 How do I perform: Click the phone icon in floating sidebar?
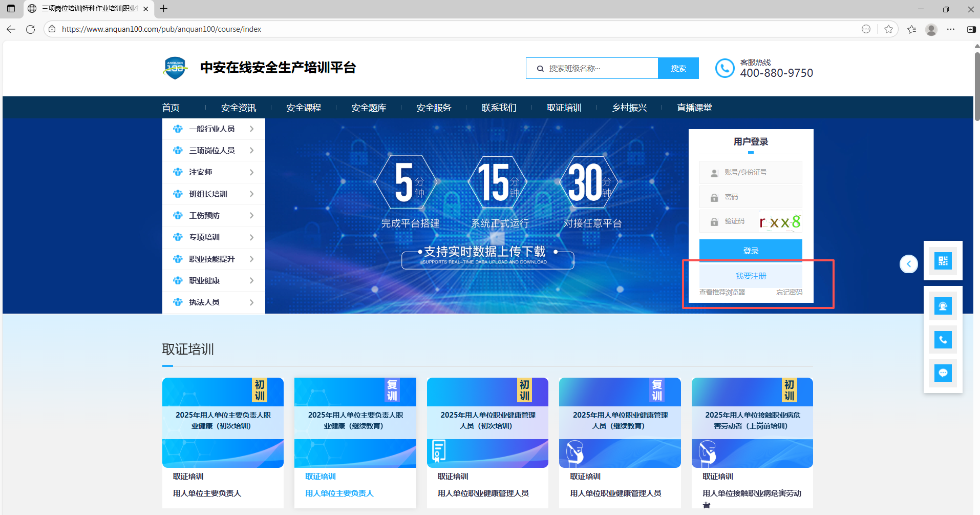click(x=943, y=339)
